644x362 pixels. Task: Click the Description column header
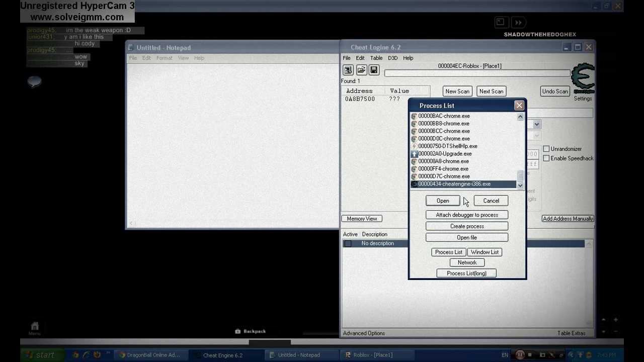point(374,234)
